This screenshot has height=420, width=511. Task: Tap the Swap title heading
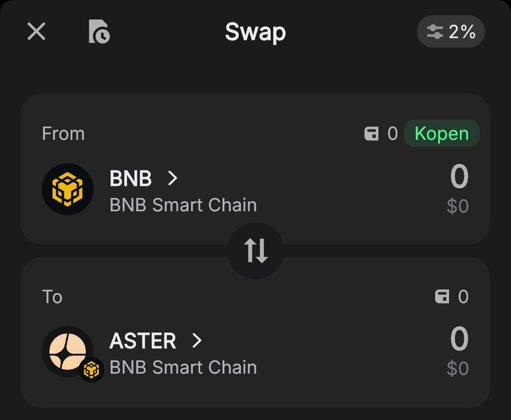point(256,32)
